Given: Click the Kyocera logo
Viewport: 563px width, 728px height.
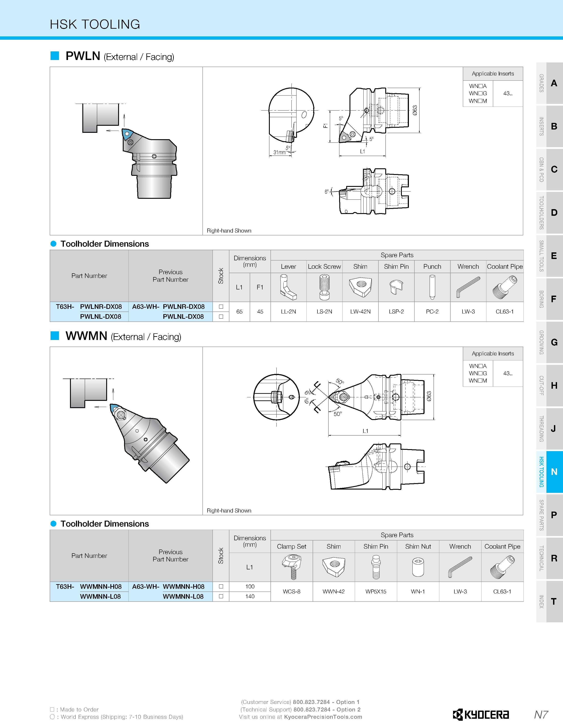Looking at the screenshot, I should 481,715.
